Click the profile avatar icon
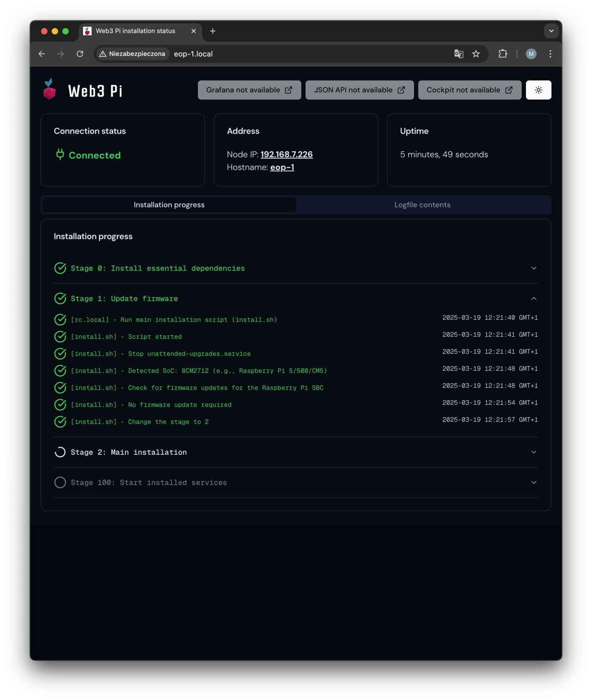 531,54
